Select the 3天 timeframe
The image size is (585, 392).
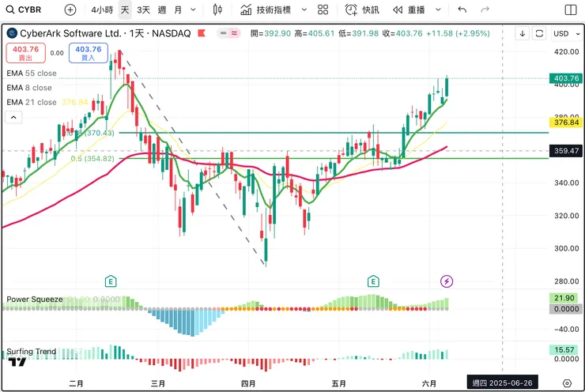pos(143,9)
